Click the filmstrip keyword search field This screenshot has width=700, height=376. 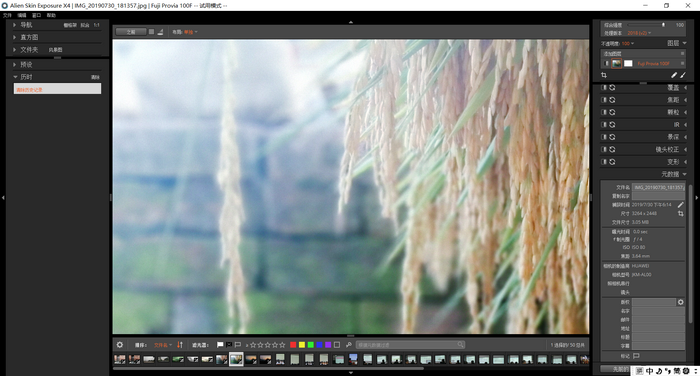pos(410,345)
